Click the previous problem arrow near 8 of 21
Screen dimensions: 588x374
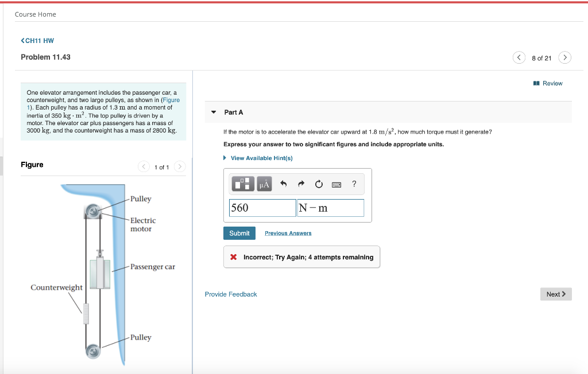click(x=519, y=57)
